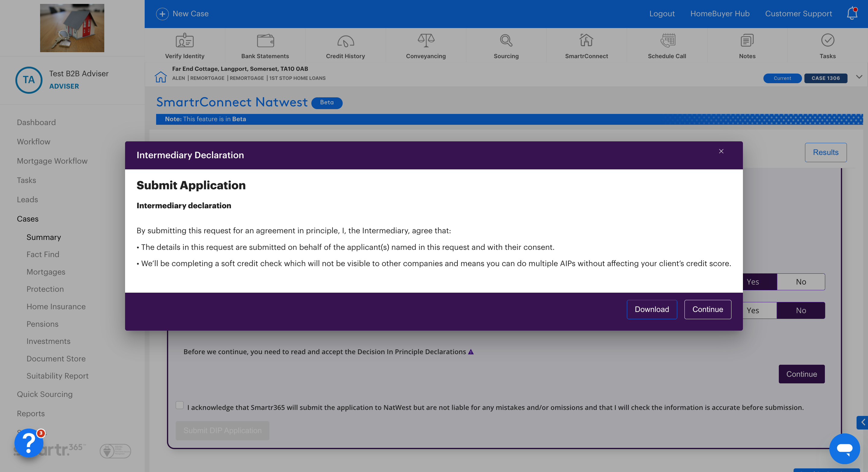Image resolution: width=868 pixels, height=472 pixels.
Task: Open Customer Support link
Action: pyautogui.click(x=798, y=14)
